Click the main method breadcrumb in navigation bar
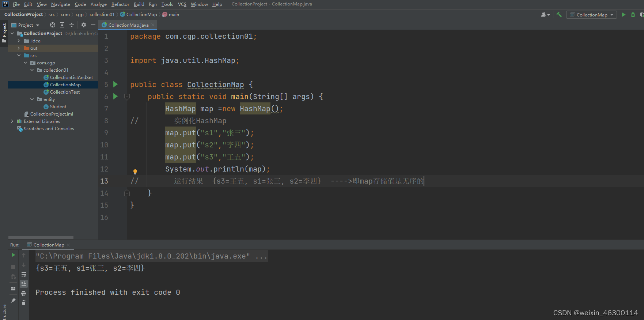Image resolution: width=644 pixels, height=320 pixels. [x=171, y=15]
